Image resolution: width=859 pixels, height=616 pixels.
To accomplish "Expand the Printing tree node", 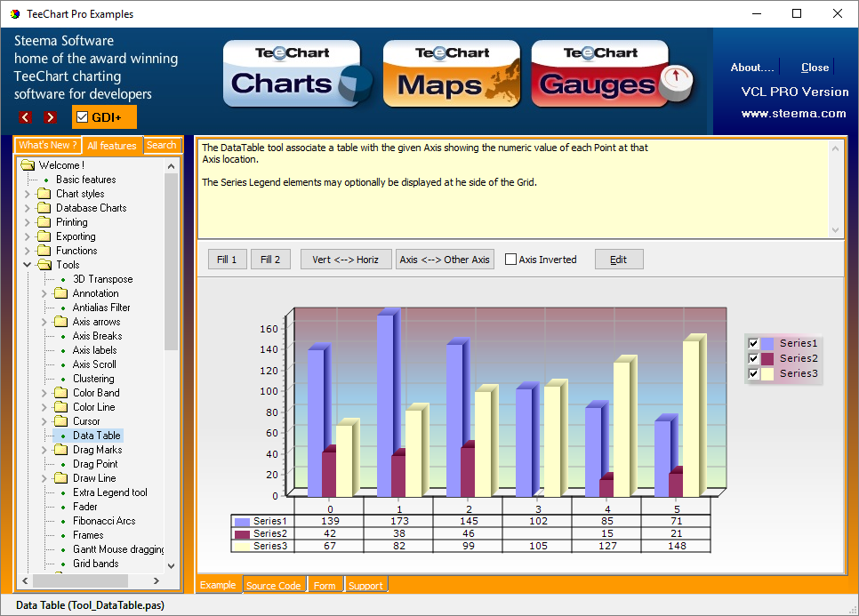I will 28,221.
